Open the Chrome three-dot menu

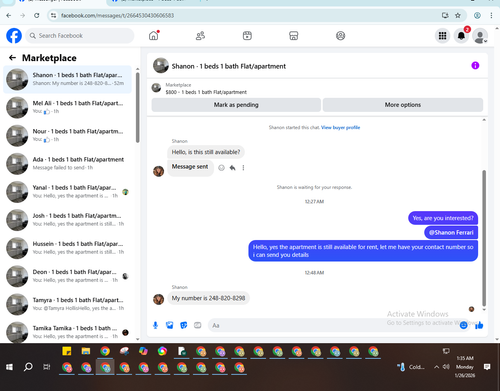pyautogui.click(x=491, y=15)
